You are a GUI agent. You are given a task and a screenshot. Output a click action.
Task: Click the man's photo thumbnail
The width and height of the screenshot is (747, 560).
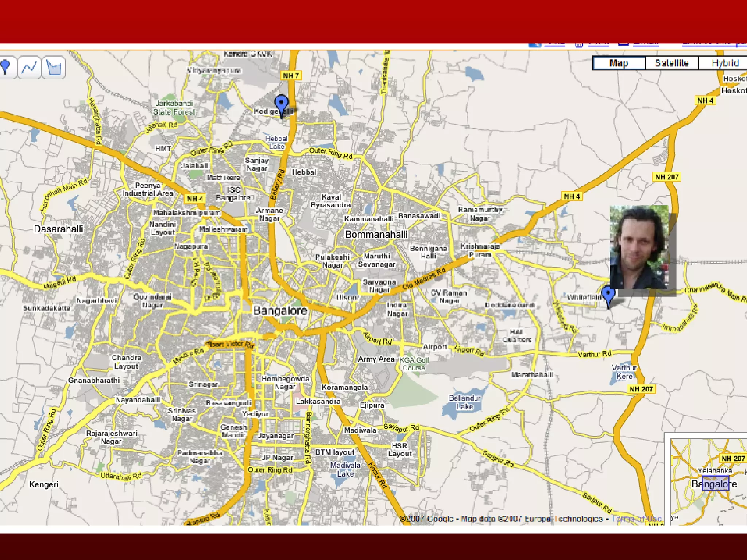[639, 247]
